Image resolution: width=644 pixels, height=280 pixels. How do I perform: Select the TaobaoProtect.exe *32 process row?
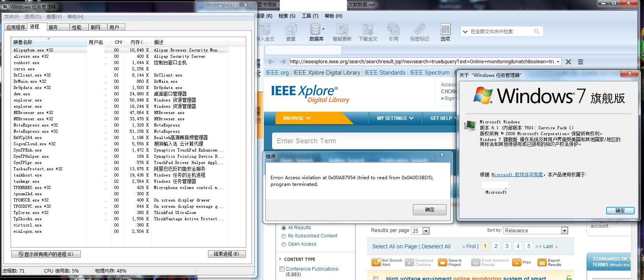pos(119,169)
